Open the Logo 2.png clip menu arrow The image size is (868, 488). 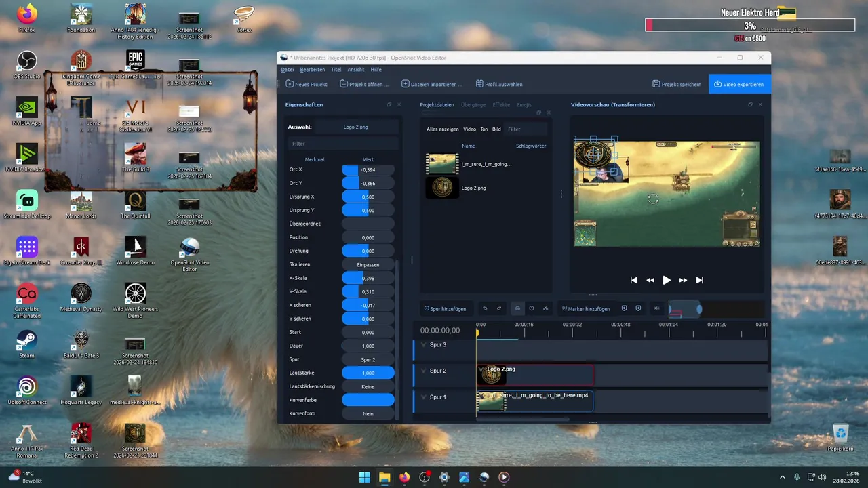point(481,369)
